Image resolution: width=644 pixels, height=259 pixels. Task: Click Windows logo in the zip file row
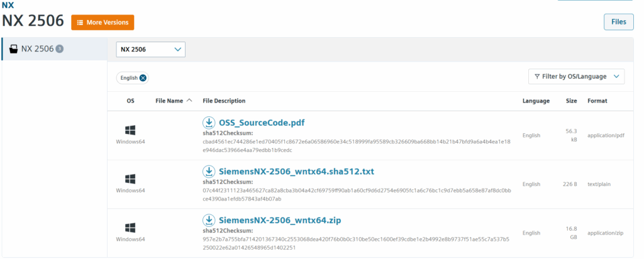tap(130, 228)
